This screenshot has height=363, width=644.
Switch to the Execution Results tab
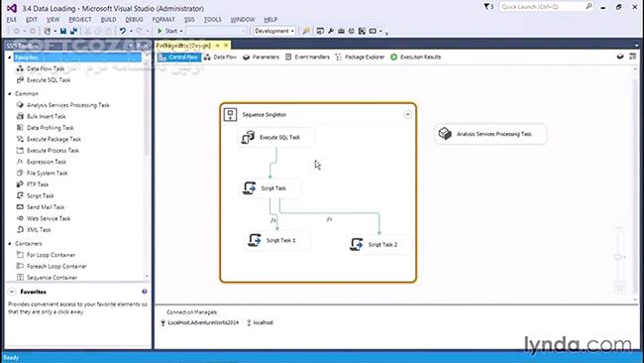pos(416,57)
